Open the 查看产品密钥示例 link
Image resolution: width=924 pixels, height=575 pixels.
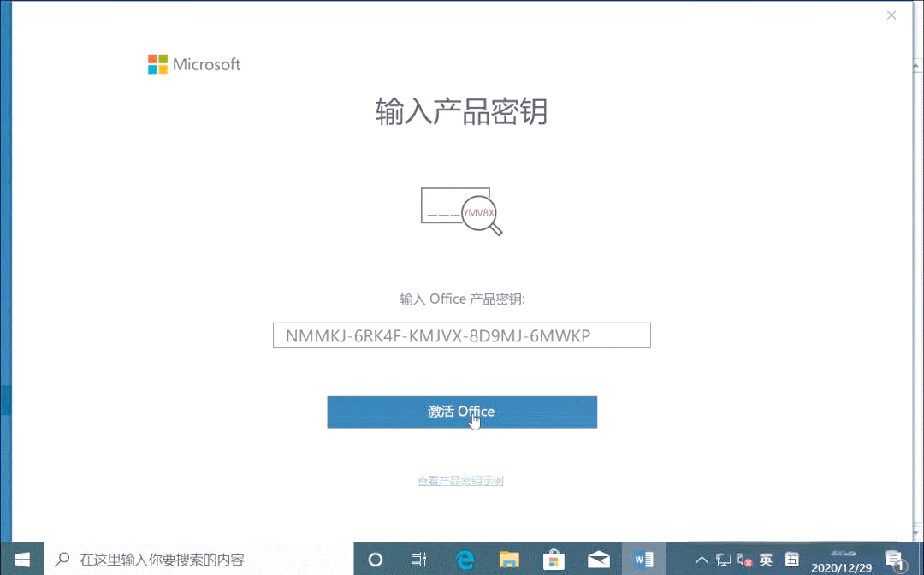[x=460, y=481]
